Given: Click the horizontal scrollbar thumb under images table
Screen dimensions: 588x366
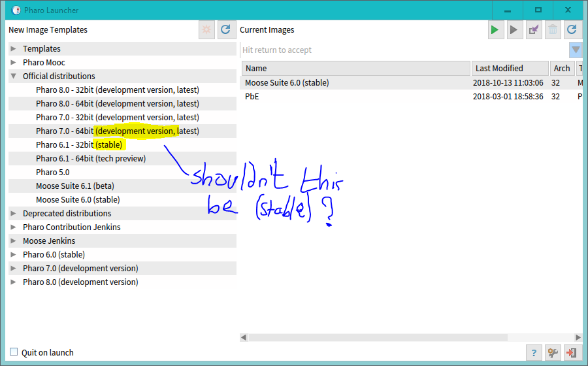Looking at the screenshot, I should 378,337.
